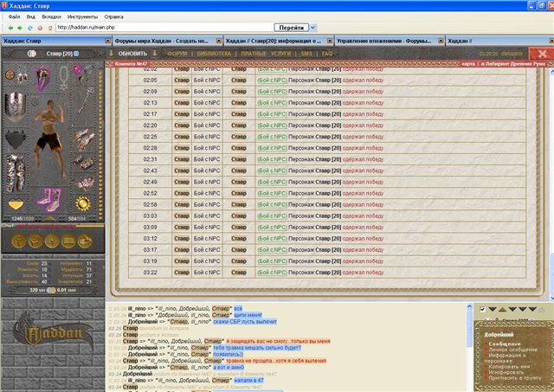Screen dimensions: 554x392
Task: Open the FAQ link
Action: (327, 54)
